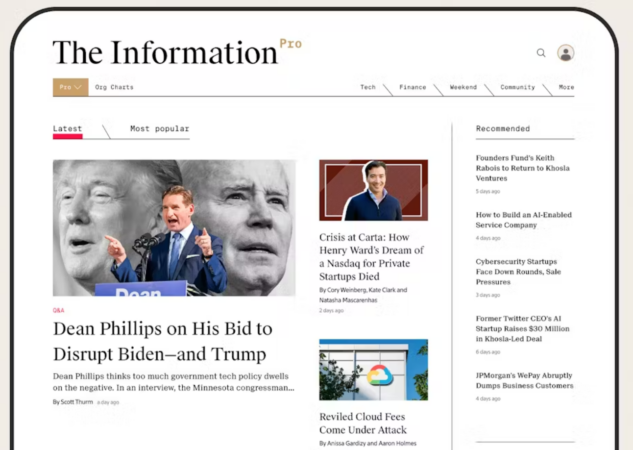This screenshot has height=450, width=633.
Task: Click the '5 days ago' timestamp
Action: [x=488, y=191]
